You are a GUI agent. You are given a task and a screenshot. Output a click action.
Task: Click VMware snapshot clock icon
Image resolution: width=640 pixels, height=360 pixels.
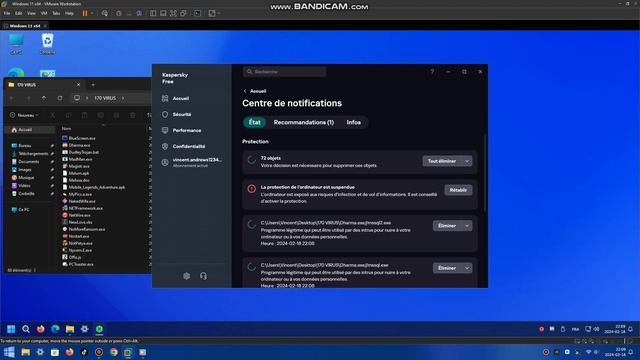pyautogui.click(x=119, y=13)
